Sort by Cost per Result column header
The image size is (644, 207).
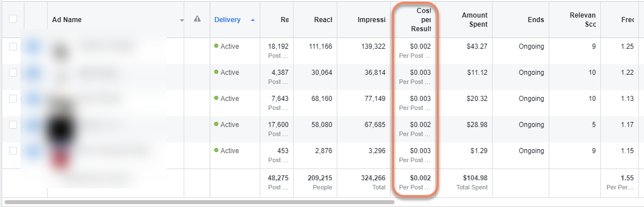coord(421,20)
